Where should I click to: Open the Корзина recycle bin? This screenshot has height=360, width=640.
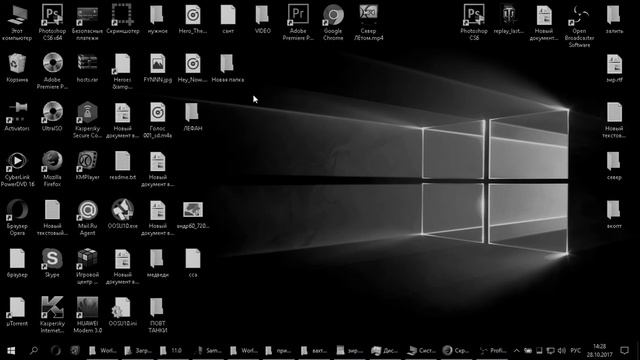coord(17,68)
